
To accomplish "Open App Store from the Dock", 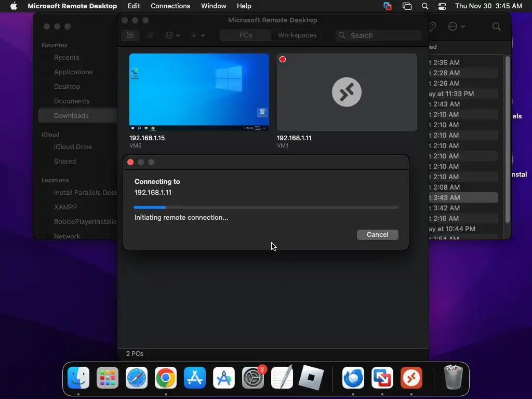I will (x=195, y=378).
